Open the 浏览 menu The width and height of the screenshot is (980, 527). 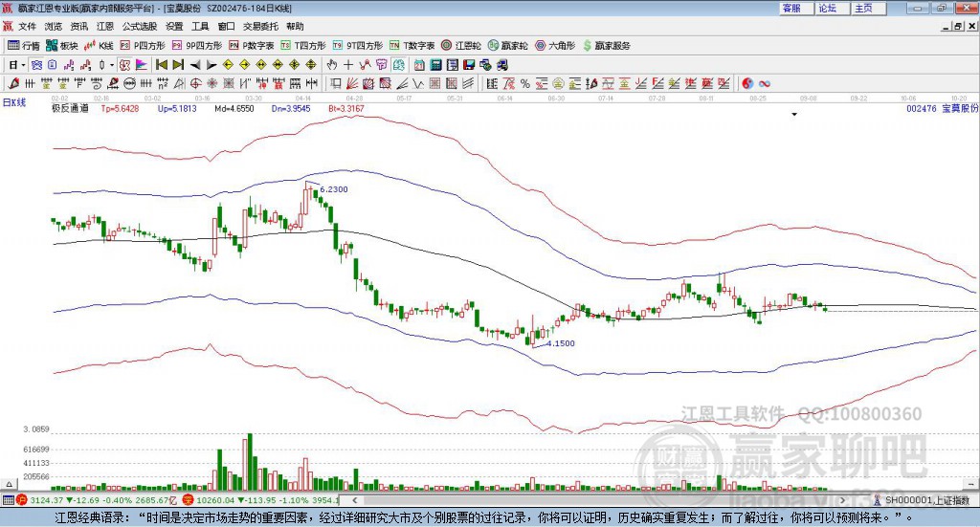pos(54,26)
